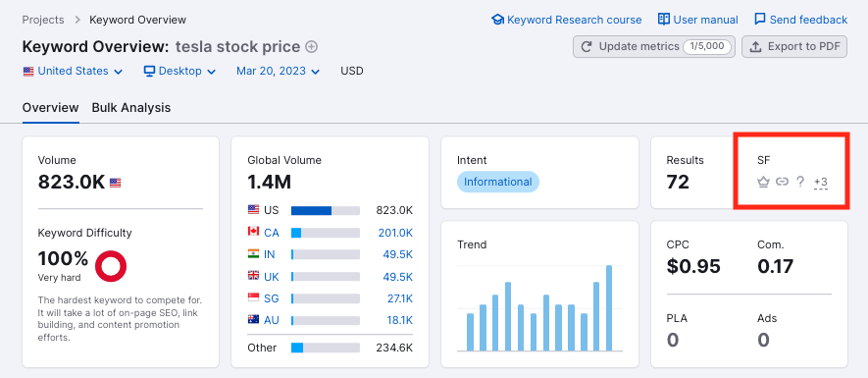The image size is (868, 378).
Task: Click the Export to PDF button
Action: (x=794, y=46)
